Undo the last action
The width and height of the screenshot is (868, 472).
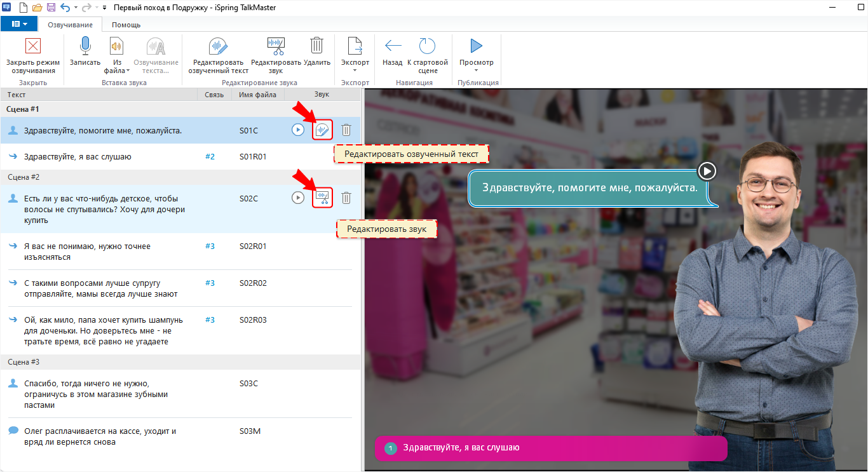pos(65,8)
